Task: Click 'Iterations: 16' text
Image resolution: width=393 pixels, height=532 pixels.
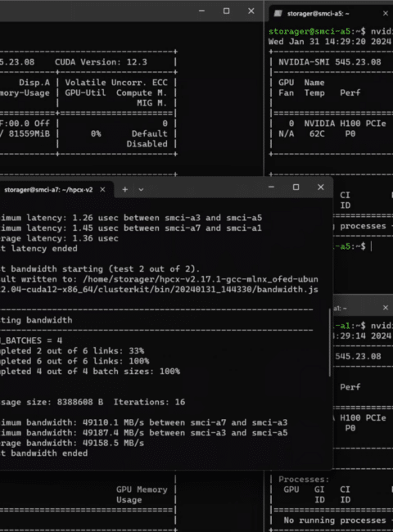Action: click(149, 402)
